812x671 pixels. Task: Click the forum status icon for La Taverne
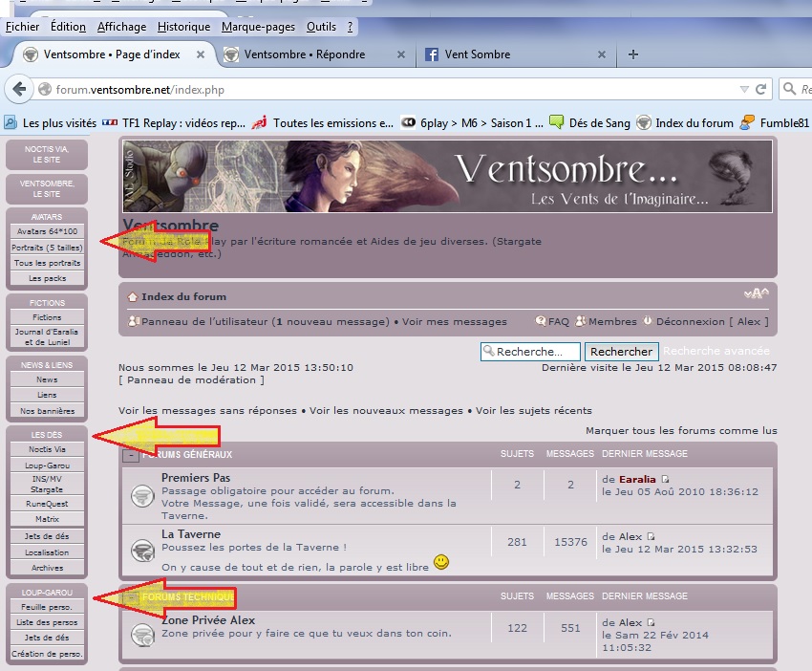coord(143,550)
